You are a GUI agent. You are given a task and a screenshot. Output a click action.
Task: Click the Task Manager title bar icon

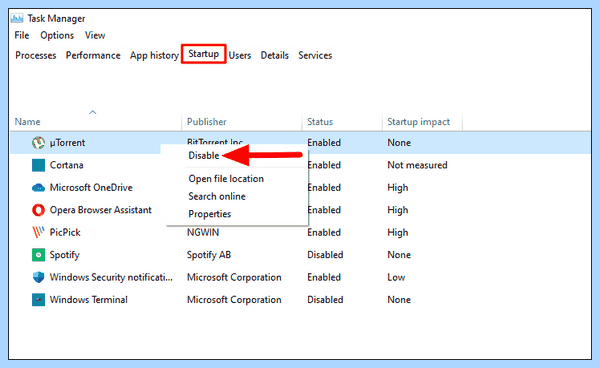(x=17, y=18)
